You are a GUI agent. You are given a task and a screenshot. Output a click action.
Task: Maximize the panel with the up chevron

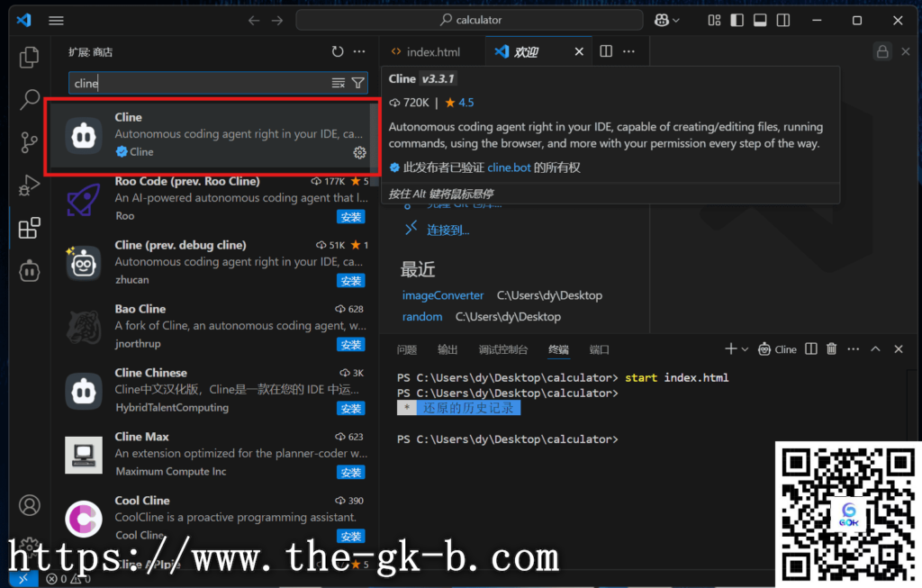[875, 349]
